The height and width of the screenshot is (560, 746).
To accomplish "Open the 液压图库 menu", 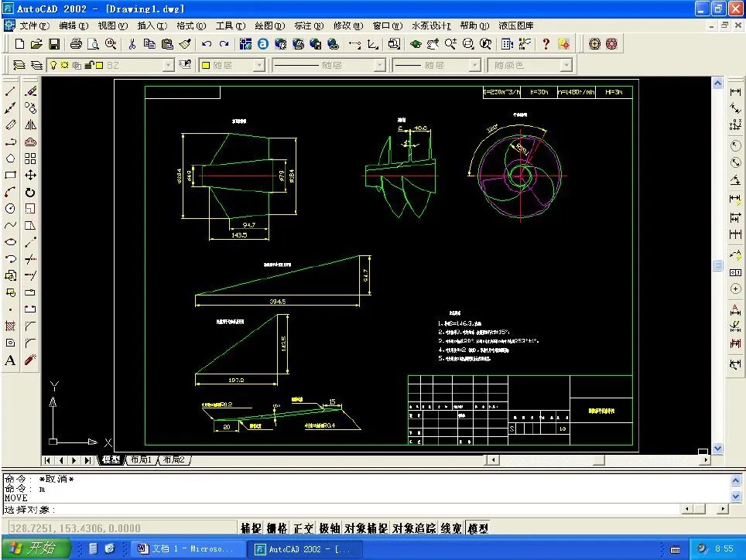I will pos(515,26).
